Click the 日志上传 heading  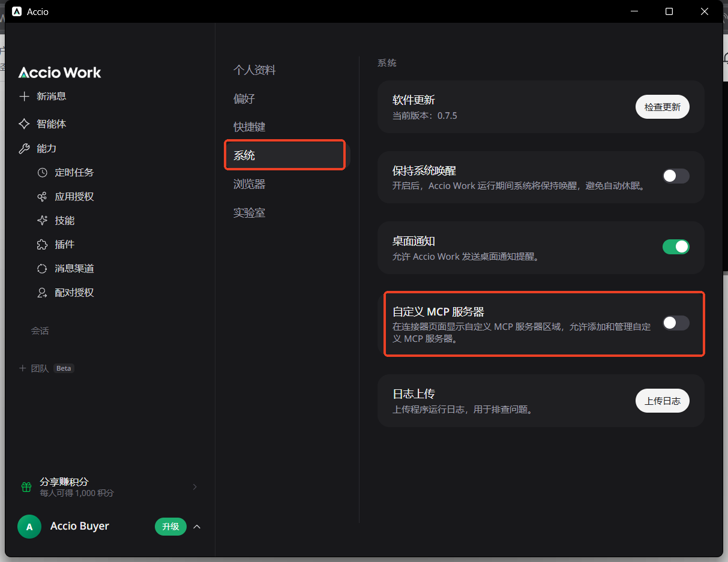414,394
